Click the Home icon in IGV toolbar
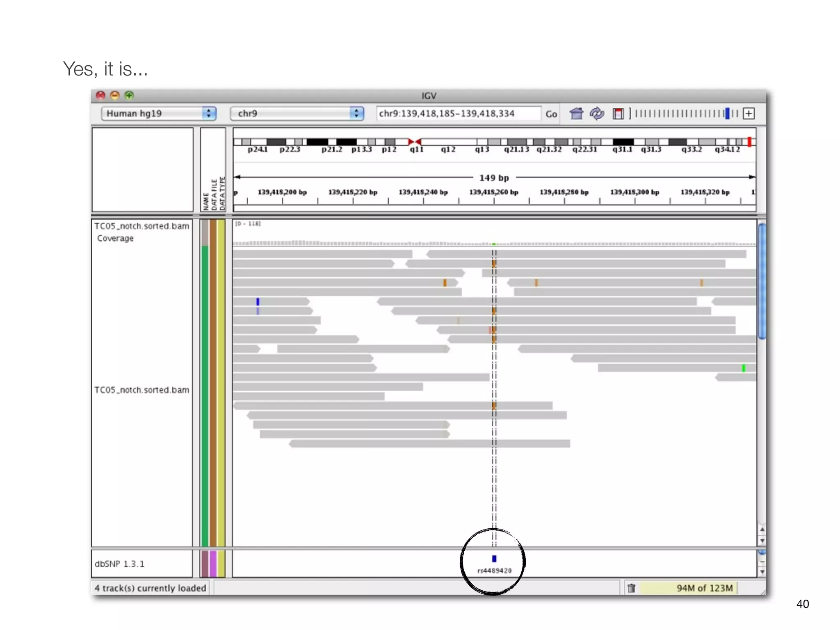 tap(576, 114)
